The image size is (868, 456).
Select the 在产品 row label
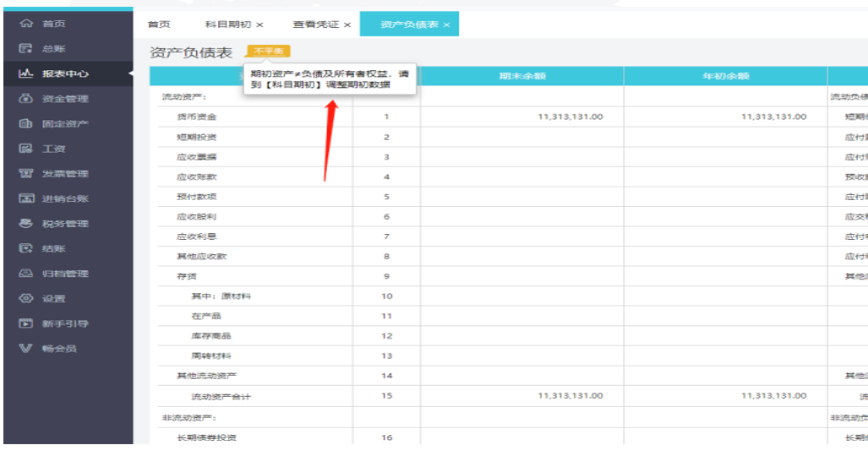click(206, 316)
